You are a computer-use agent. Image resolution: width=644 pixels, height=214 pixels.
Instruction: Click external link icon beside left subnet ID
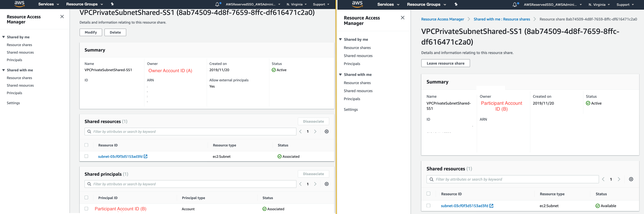tap(146, 156)
